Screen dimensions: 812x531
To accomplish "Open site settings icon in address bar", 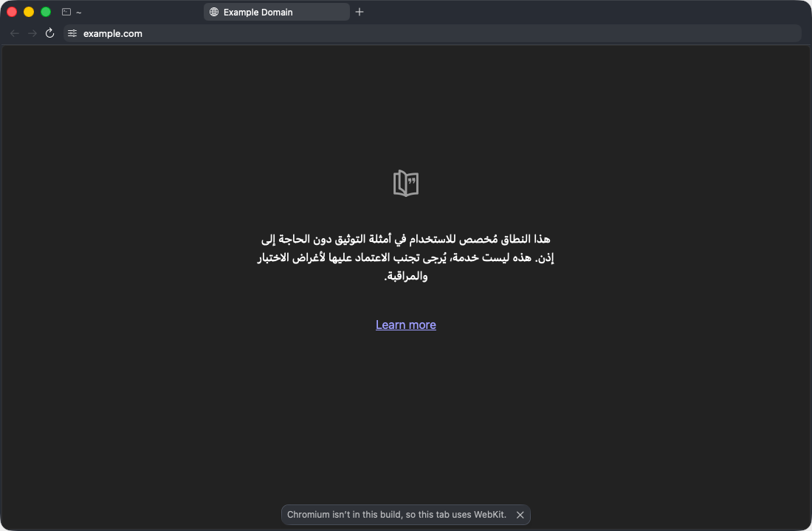I will (72, 33).
